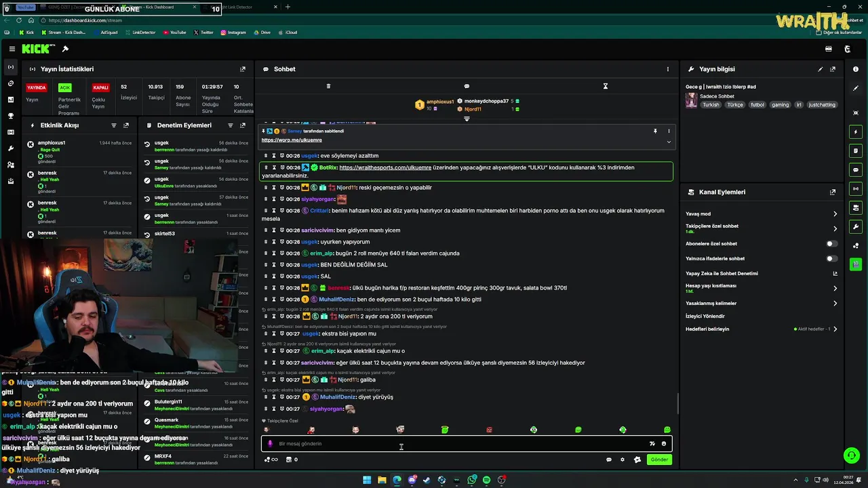Open the emoji picker in message box
This screenshot has width=868, height=488.
664,444
